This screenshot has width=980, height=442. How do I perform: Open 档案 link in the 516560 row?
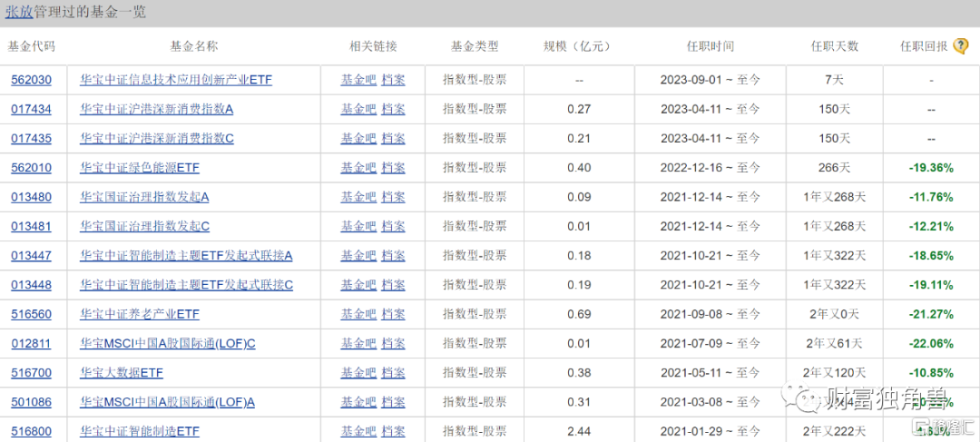(393, 314)
